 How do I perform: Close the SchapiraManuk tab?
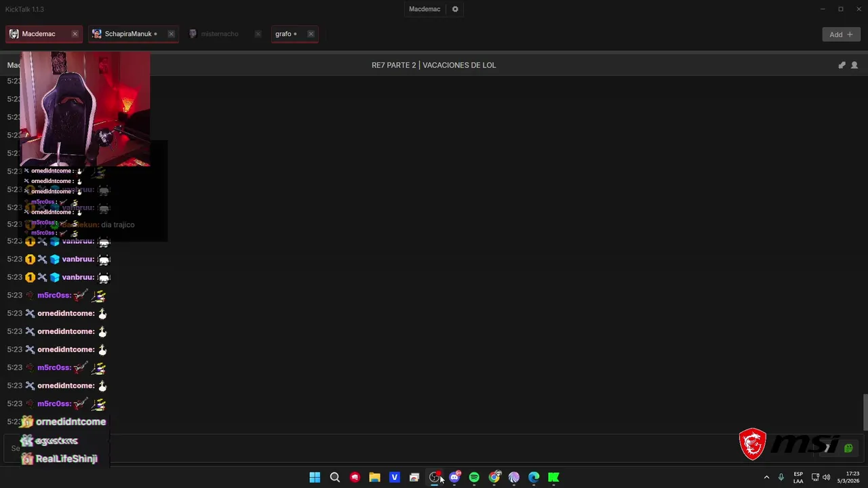[x=171, y=34]
